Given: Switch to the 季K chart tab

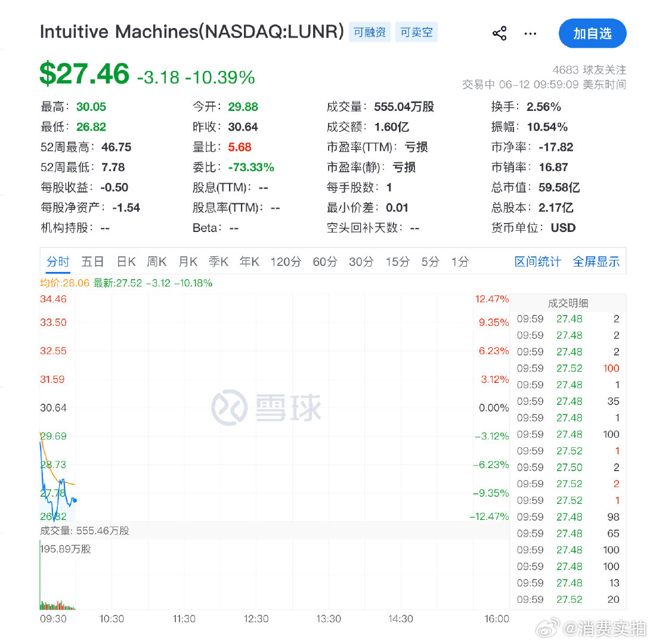Looking at the screenshot, I should (x=218, y=261).
